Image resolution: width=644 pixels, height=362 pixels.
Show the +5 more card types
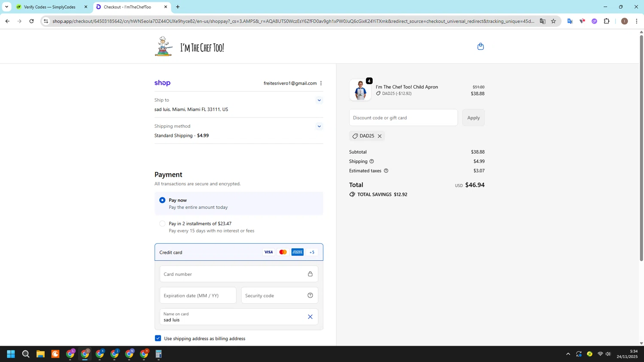[312, 252]
